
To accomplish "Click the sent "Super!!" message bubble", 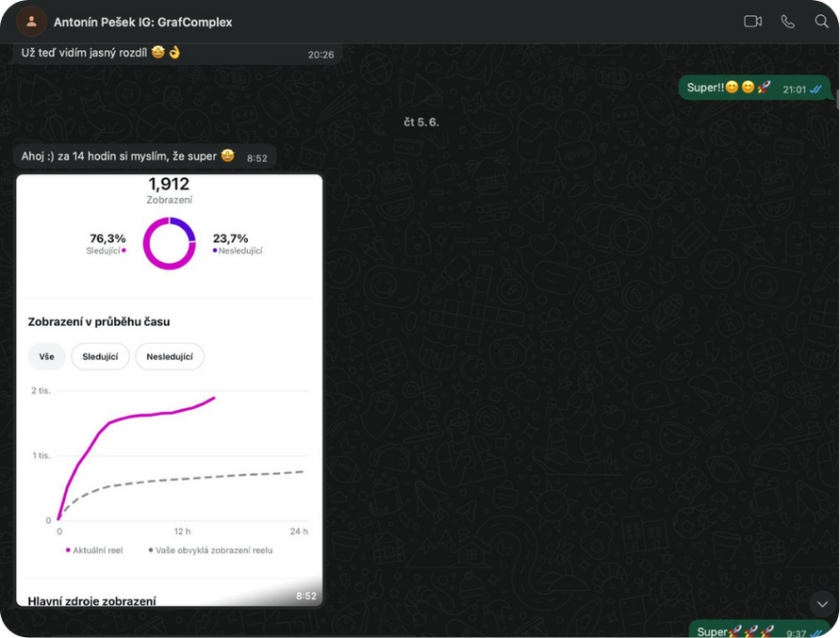I will pos(731,88).
